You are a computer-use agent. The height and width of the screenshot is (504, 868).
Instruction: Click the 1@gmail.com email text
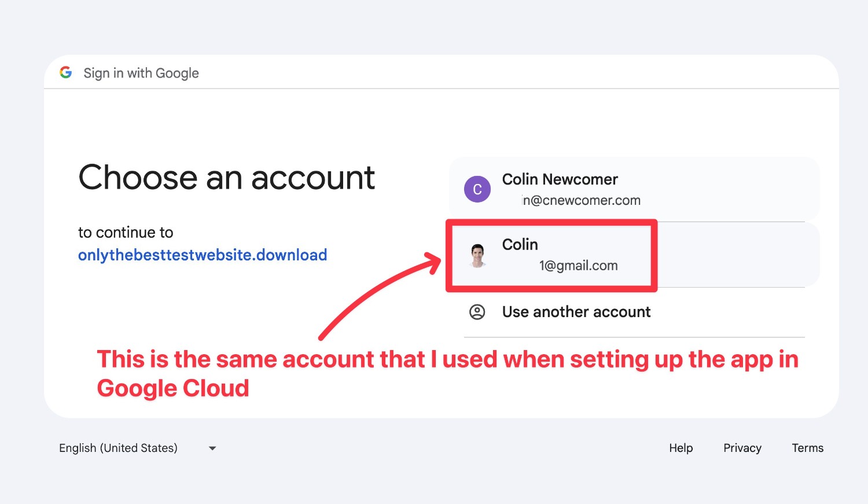[579, 266]
